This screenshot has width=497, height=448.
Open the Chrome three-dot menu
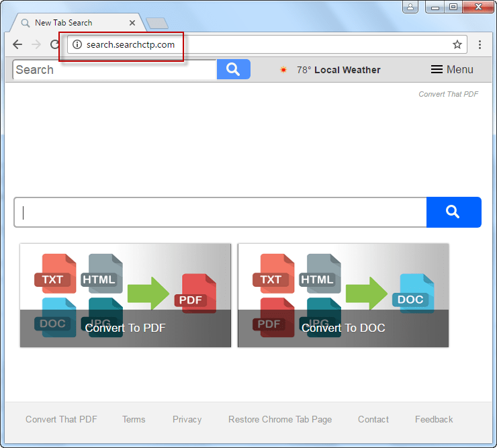point(480,44)
